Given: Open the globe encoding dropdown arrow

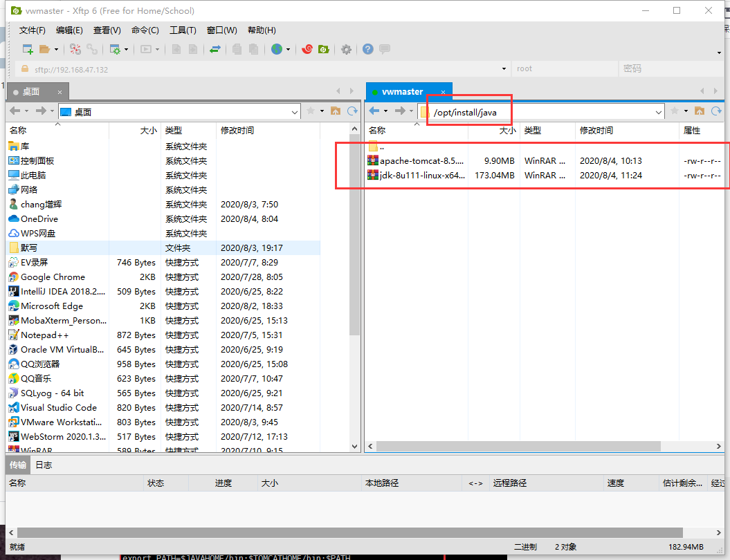Looking at the screenshot, I should (x=288, y=49).
